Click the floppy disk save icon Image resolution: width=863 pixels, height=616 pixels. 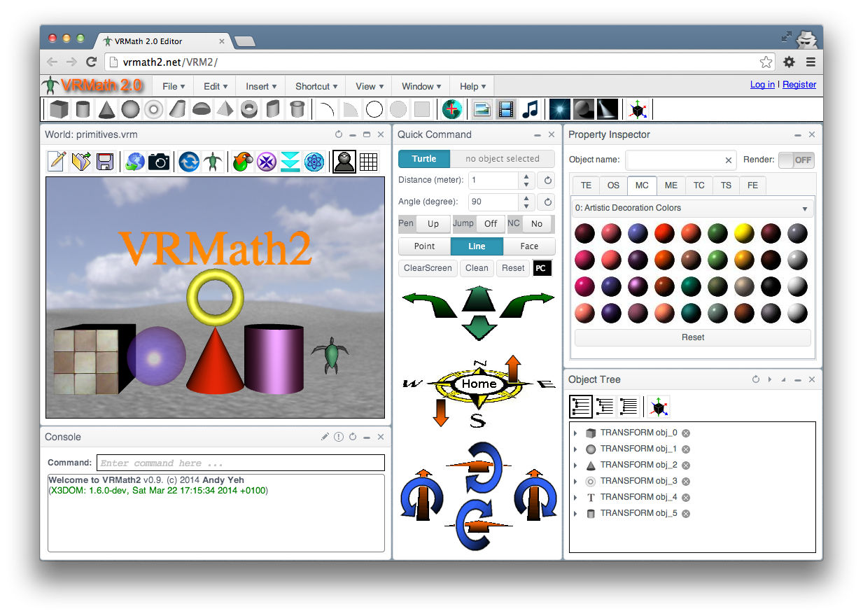point(105,162)
